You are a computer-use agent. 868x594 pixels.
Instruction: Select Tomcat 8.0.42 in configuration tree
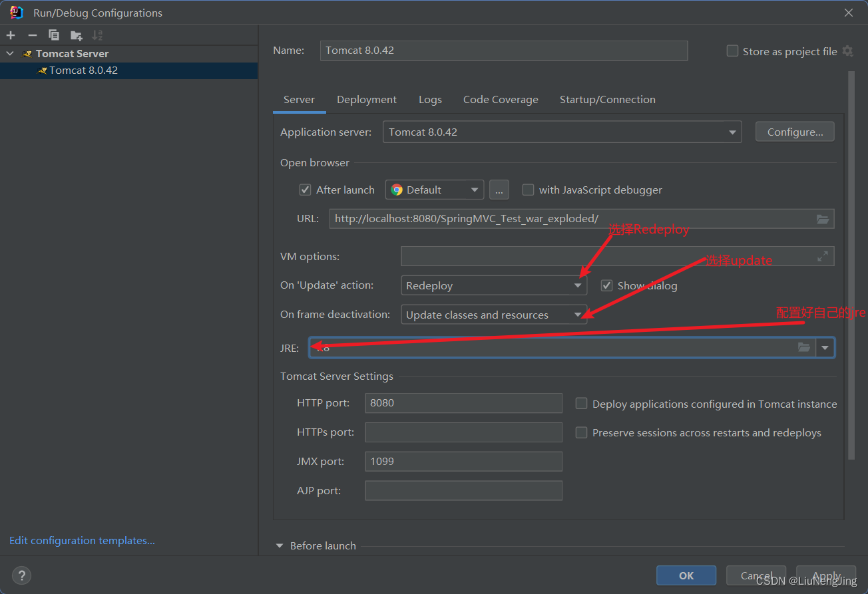point(128,71)
